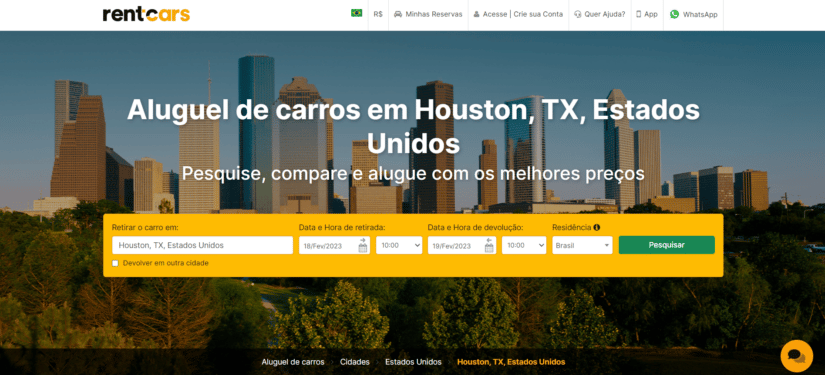
Task: Change currency via R$ item
Action: pos(378,14)
